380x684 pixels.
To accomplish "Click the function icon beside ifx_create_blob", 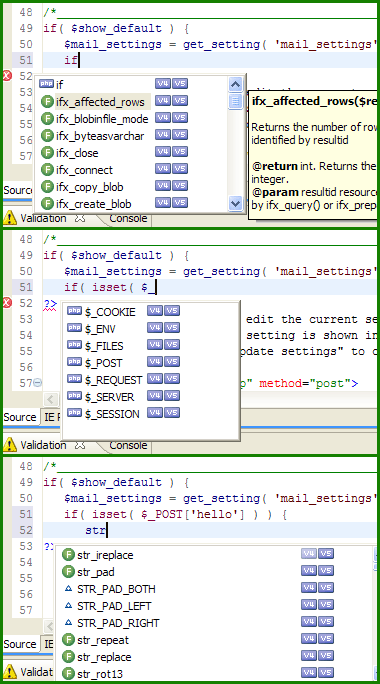I will [x=47, y=204].
